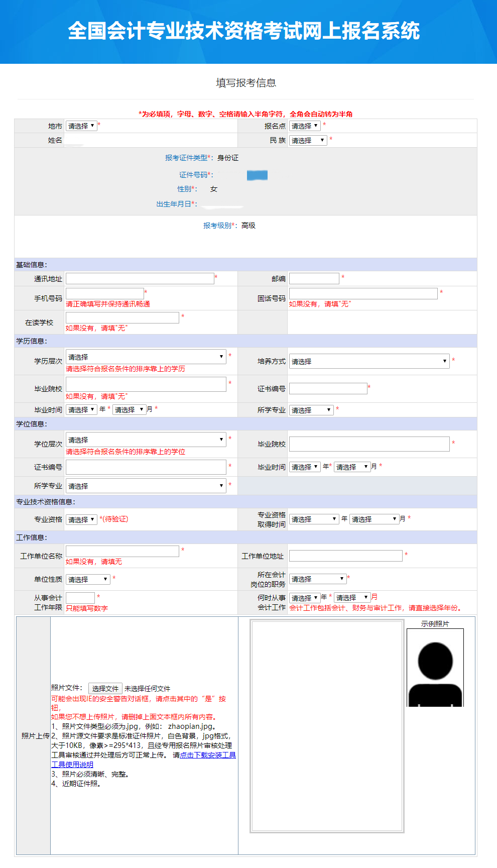Select the 学位层次 degree level dropdown

click(x=146, y=440)
